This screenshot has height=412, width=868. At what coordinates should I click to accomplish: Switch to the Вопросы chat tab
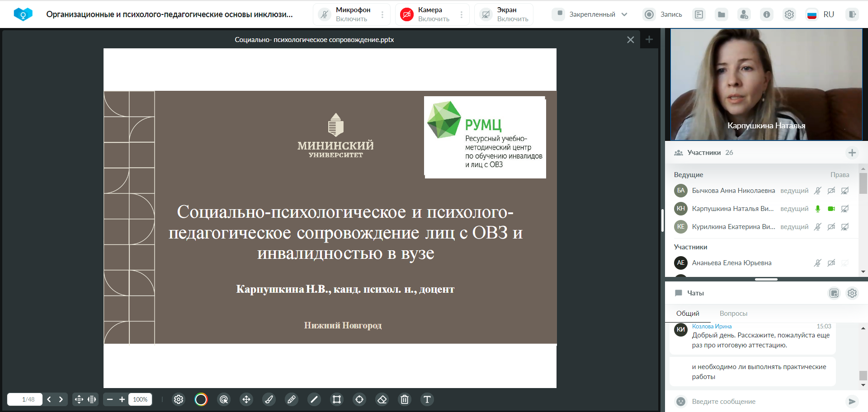click(x=733, y=314)
